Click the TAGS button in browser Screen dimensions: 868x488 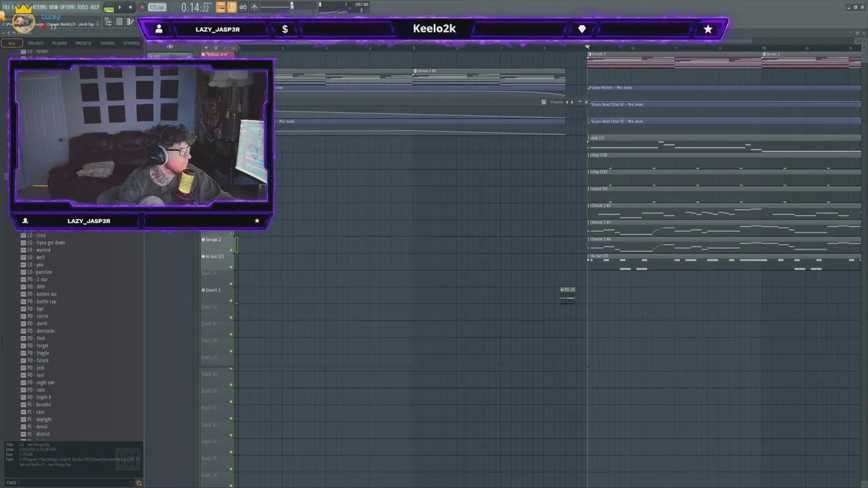pos(11,483)
